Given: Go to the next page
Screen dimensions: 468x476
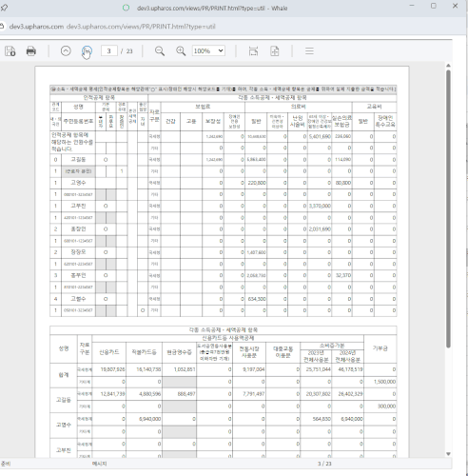Looking at the screenshot, I should click(x=87, y=50).
